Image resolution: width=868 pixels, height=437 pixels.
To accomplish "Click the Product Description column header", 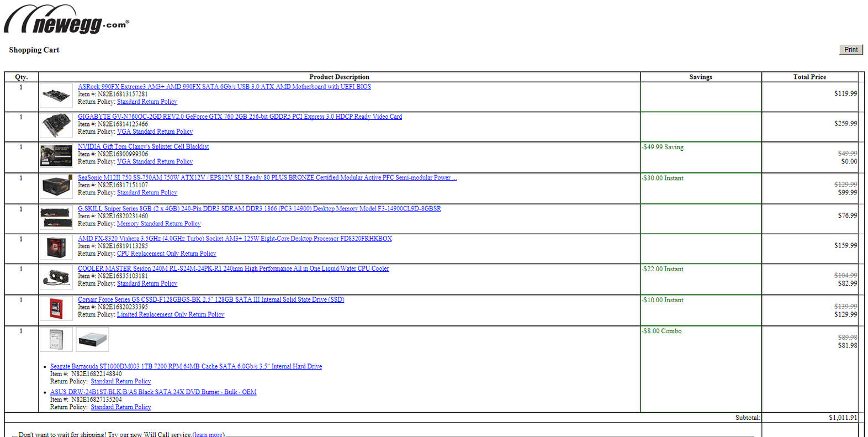I will (x=339, y=77).
